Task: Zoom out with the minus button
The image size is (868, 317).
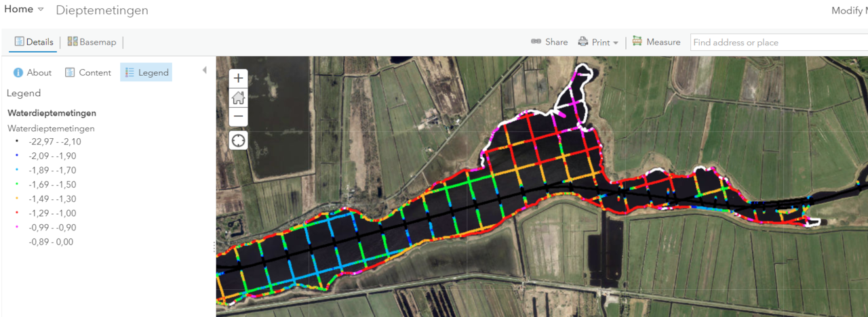Action: point(238,117)
